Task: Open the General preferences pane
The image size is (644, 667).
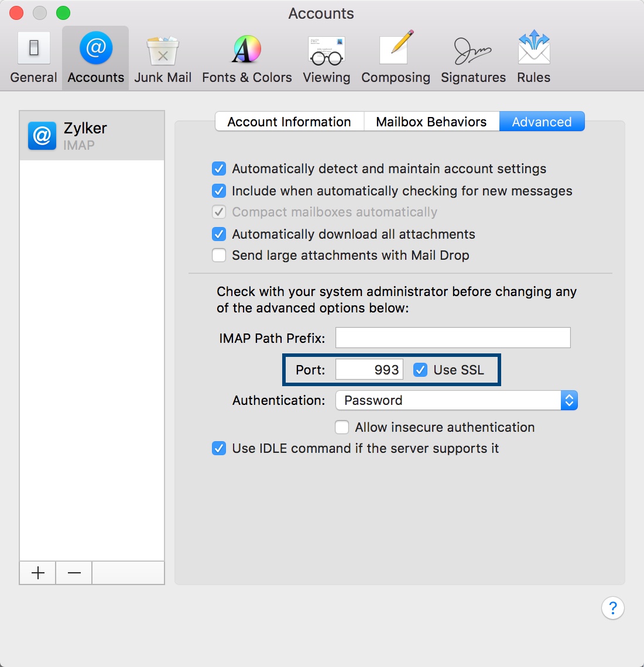Action: 33,56
